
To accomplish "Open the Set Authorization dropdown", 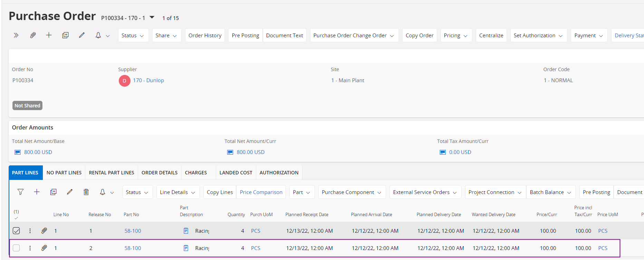I will [538, 35].
